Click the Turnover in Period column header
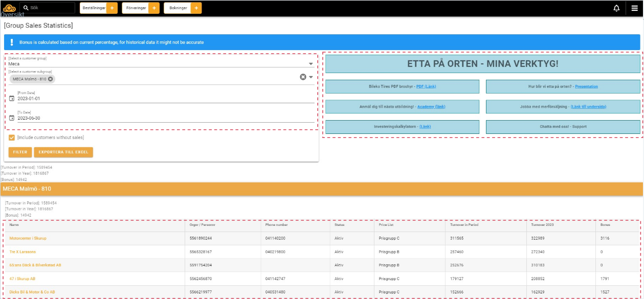 point(464,225)
